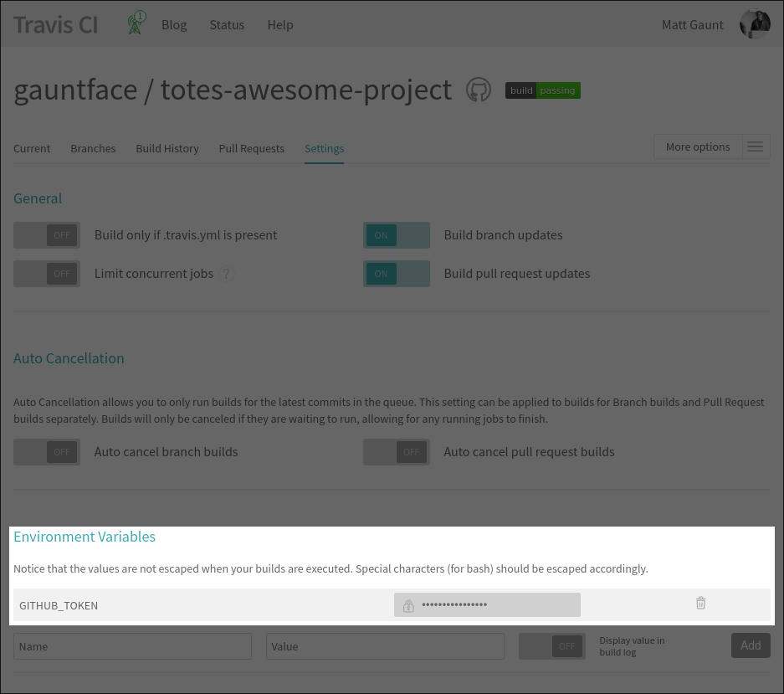The width and height of the screenshot is (784, 694).
Task: Toggle Build only if .travis.yml is present
Action: (x=47, y=235)
